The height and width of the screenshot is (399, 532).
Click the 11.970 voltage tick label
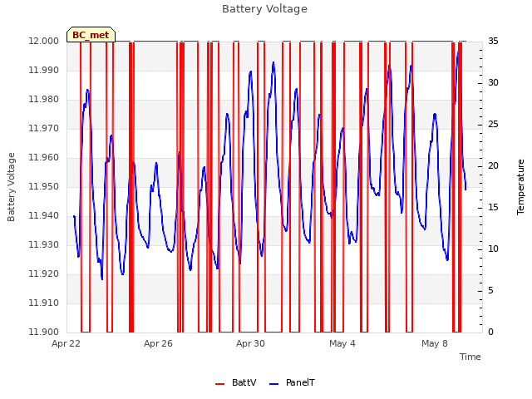tap(43, 129)
